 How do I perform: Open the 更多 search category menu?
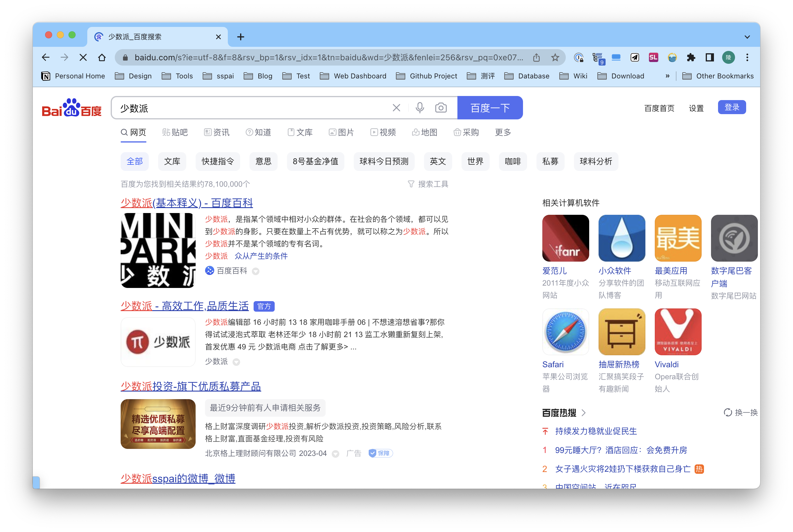(503, 132)
